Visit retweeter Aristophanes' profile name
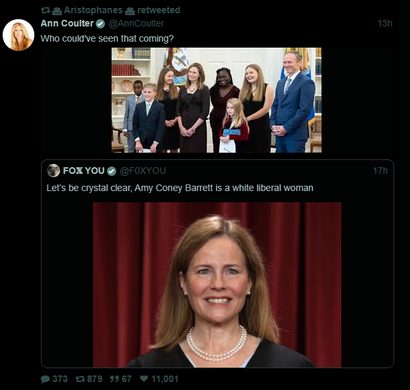This screenshot has width=410, height=390. [x=93, y=10]
